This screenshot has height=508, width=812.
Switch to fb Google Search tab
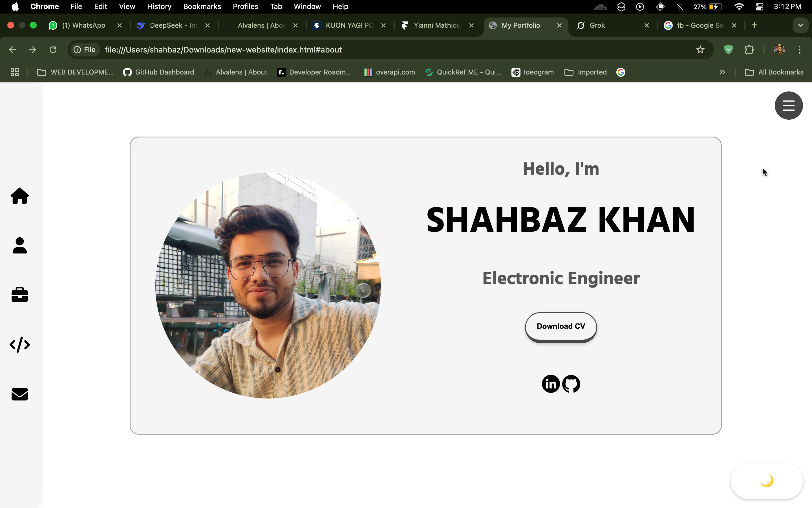[700, 25]
